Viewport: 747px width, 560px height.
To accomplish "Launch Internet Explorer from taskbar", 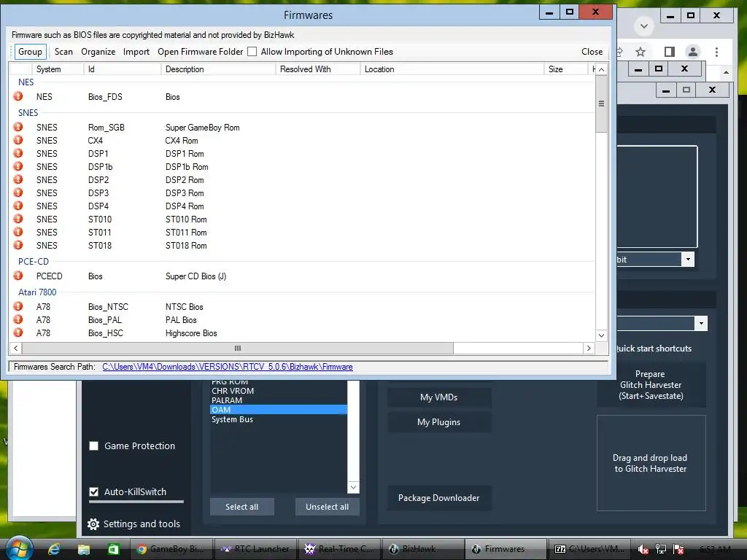I will coord(54,549).
